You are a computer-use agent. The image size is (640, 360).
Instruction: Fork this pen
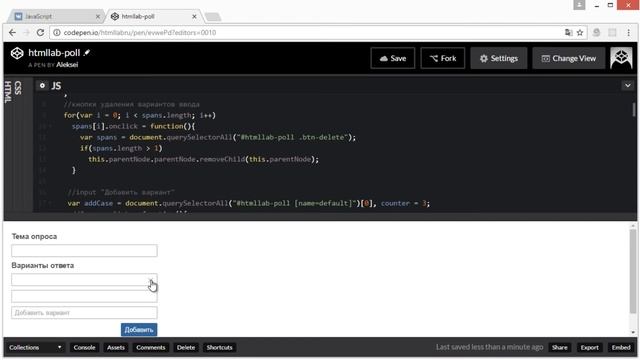pyautogui.click(x=443, y=58)
